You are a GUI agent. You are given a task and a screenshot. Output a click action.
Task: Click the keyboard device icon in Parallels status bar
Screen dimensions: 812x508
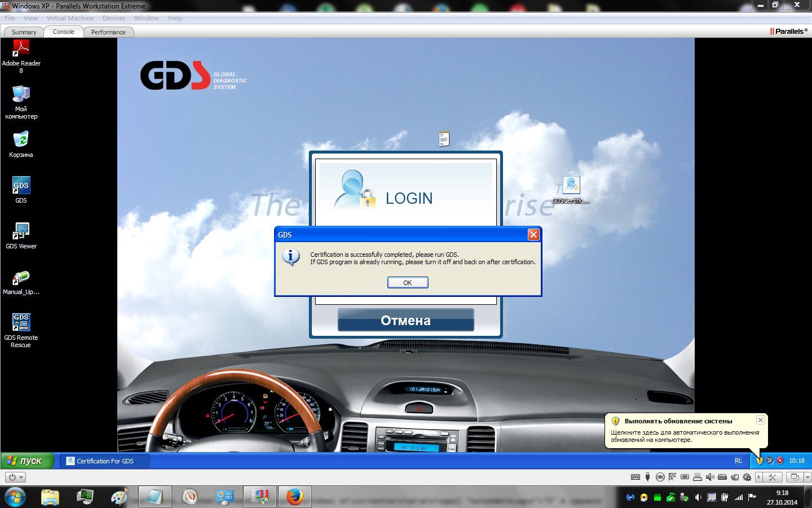pos(636,477)
